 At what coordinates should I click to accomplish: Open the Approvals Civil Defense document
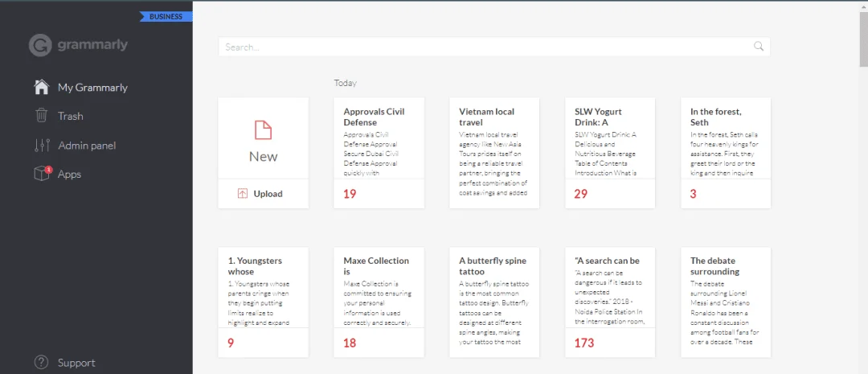tap(379, 153)
